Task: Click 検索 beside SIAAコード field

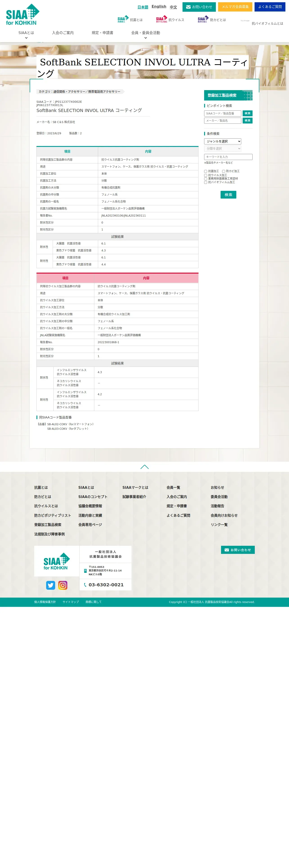Action: click(247, 114)
